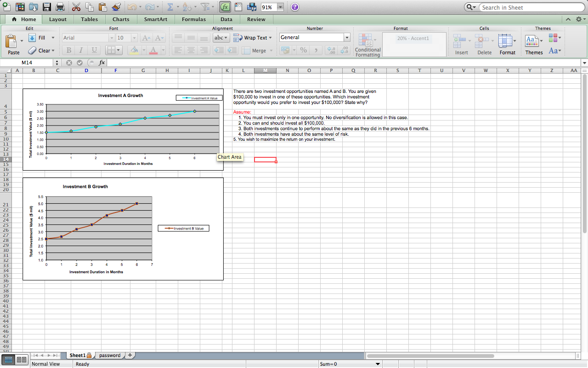Open Help with the purple question icon

295,7
